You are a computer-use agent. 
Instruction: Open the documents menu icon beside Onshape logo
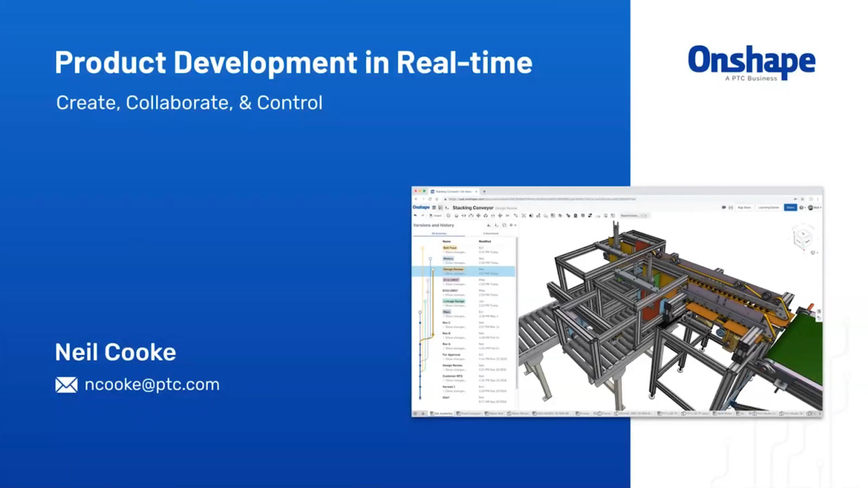(x=434, y=207)
